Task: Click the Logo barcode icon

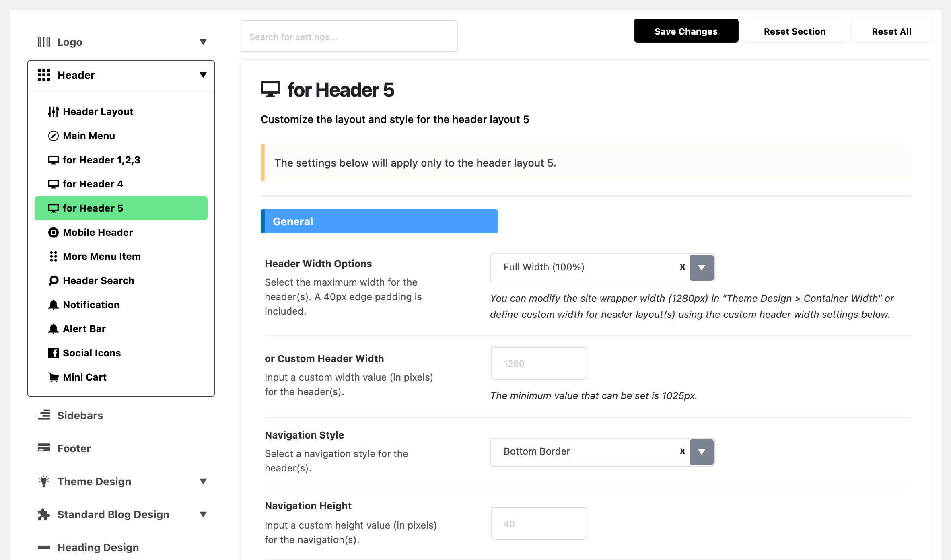Action: pyautogui.click(x=44, y=42)
